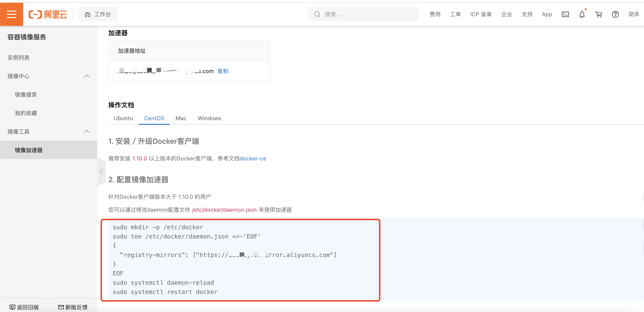Open the ICP 备案 menu
The height and width of the screenshot is (312, 644).
[481, 14]
